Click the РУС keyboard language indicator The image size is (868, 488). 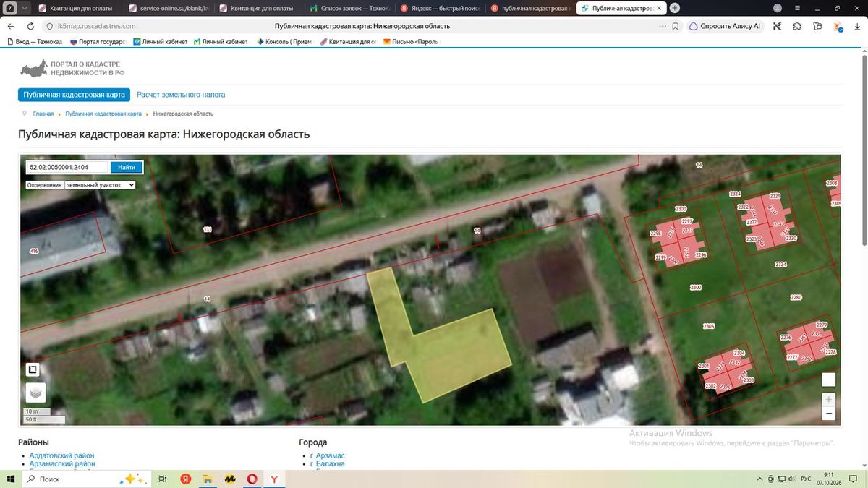tap(806, 479)
